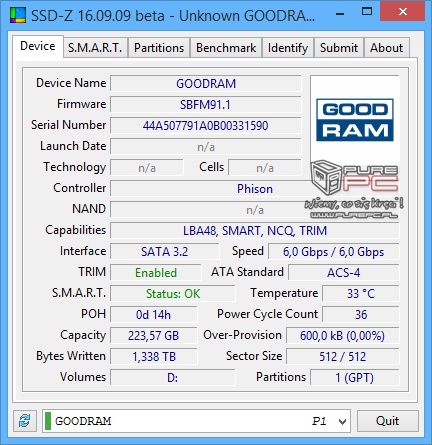This screenshot has height=445, width=432.
Task: Open the About tab
Action: (386, 48)
